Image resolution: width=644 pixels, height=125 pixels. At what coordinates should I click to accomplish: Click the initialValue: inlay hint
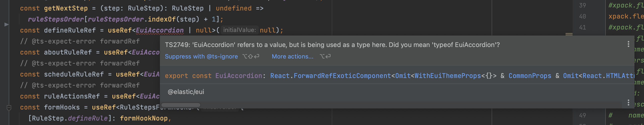click(239, 30)
